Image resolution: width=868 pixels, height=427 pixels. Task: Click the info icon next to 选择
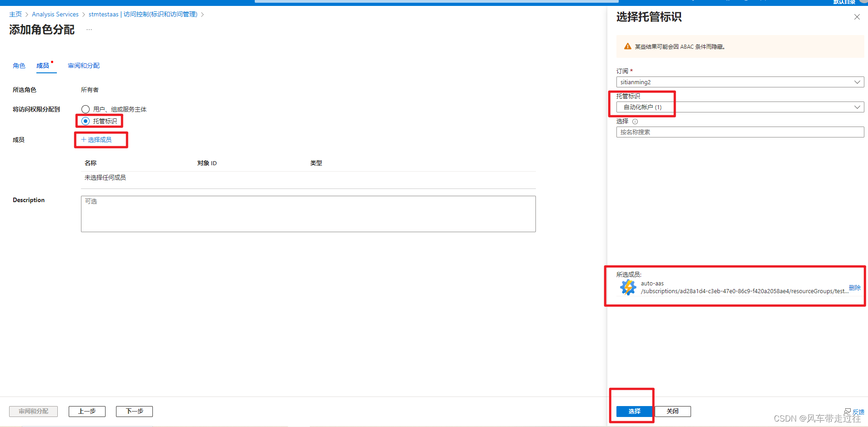coord(635,122)
